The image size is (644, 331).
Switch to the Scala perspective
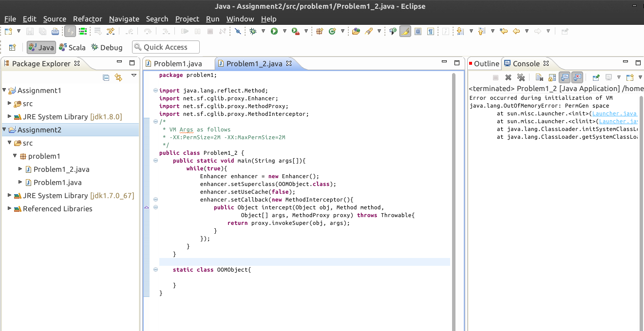(72, 47)
